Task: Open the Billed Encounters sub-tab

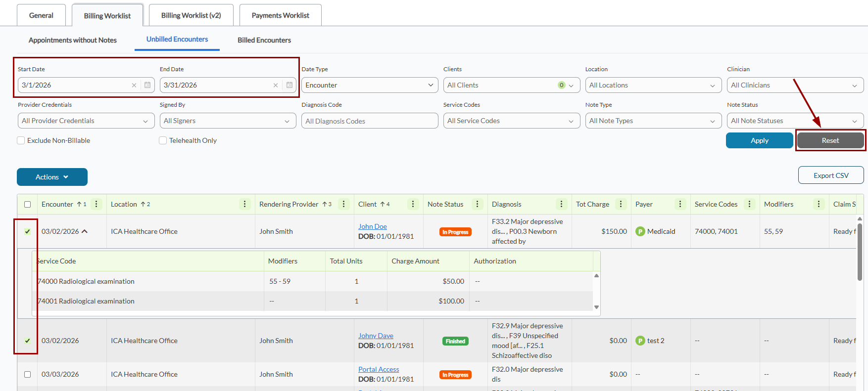Action: pos(264,40)
